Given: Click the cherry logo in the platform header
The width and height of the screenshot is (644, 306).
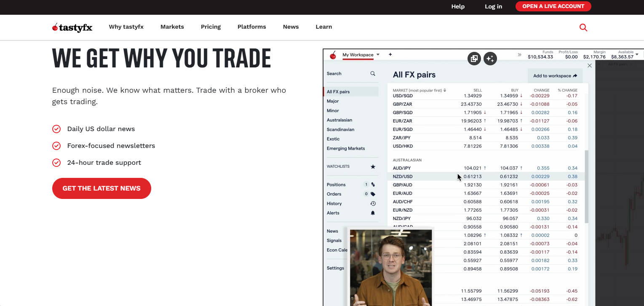Looking at the screenshot, I should coord(333,55).
